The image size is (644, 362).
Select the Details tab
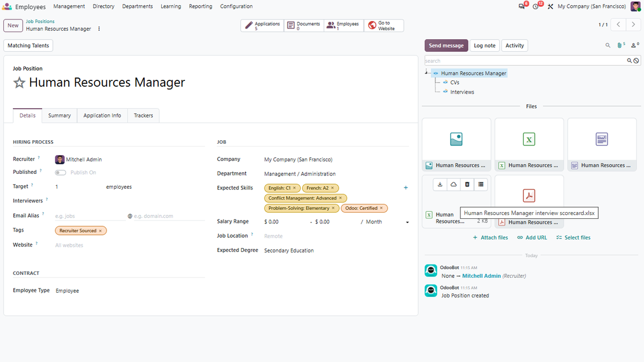pos(27,116)
